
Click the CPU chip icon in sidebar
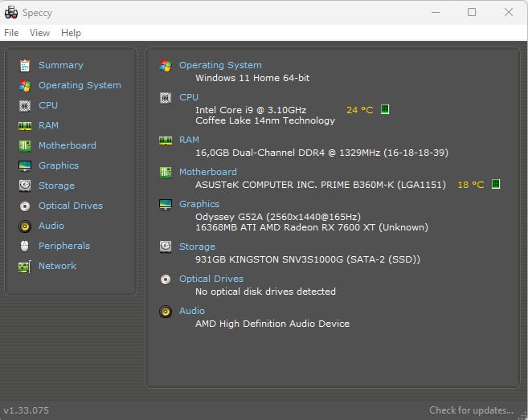click(24, 105)
